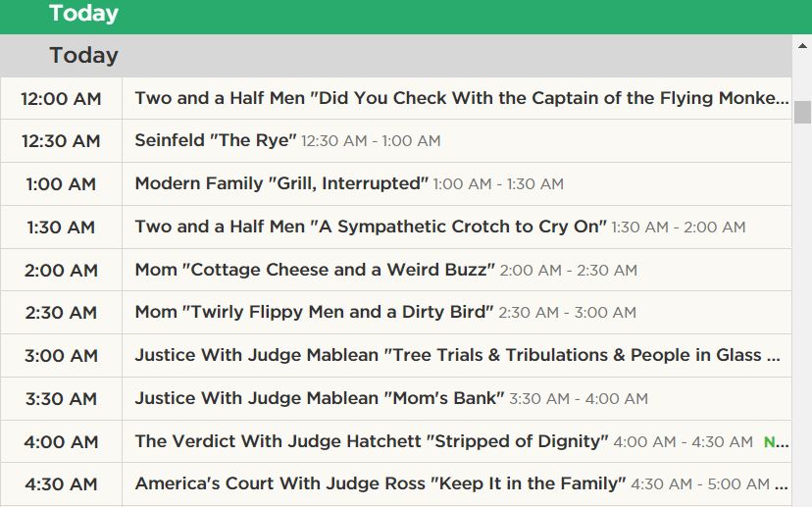Select Seinfeld "The Rye" listing

(215, 141)
